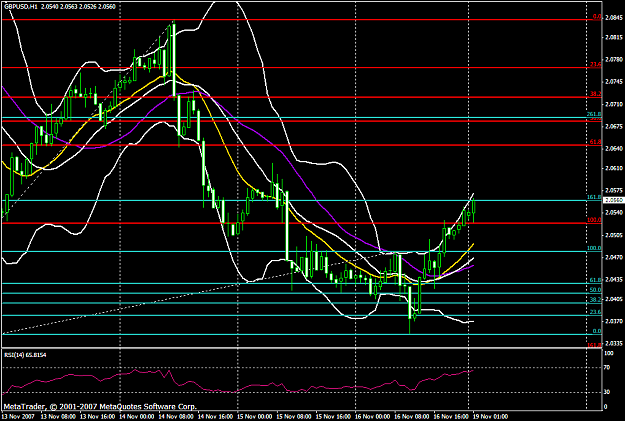Click the cyan Fibonacci 100.0 level label
Image resolution: width=625 pixels, height=421 pixels.
coord(594,248)
